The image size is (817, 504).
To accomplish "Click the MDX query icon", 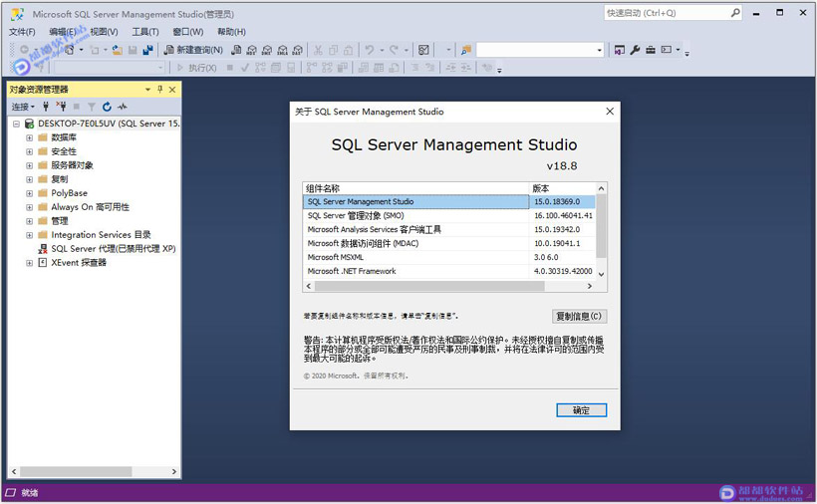I will click(x=252, y=50).
